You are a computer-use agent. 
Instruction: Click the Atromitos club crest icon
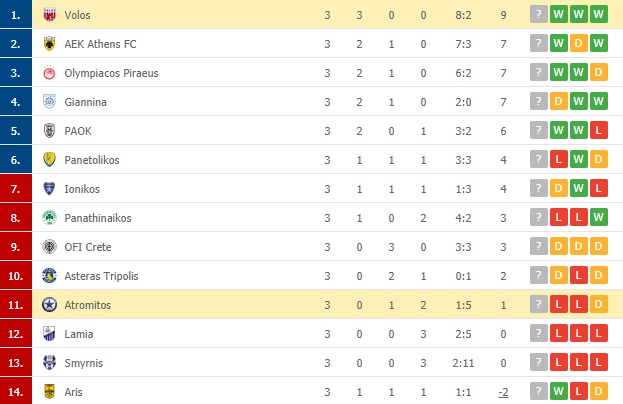pyautogui.click(x=49, y=305)
